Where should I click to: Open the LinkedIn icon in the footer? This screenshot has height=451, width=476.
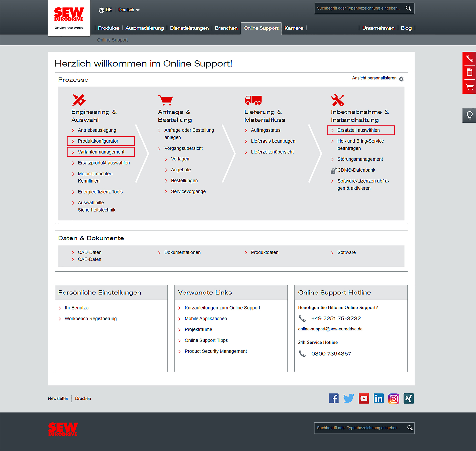pos(378,398)
